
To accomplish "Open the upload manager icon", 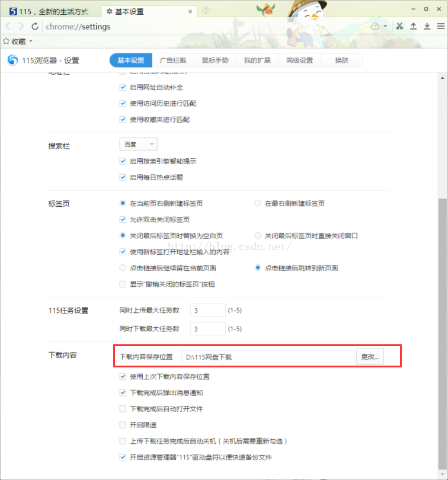I will [x=414, y=26].
